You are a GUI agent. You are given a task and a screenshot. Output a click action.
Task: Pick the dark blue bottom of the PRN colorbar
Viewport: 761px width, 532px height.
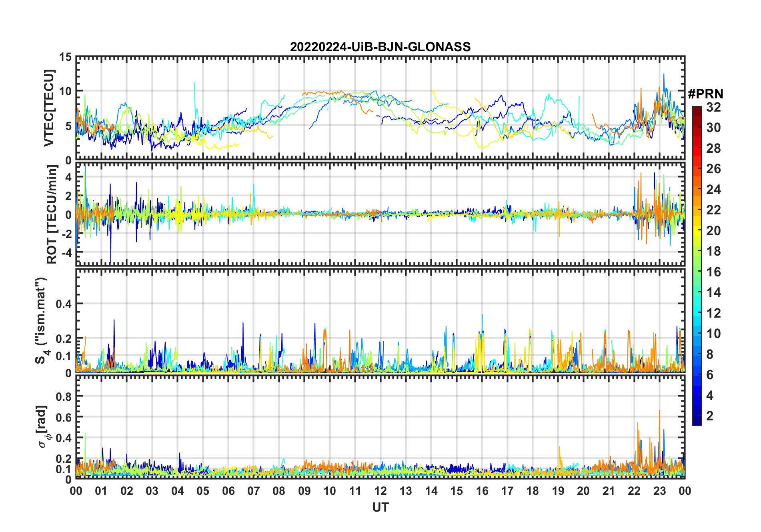pyautogui.click(x=697, y=420)
